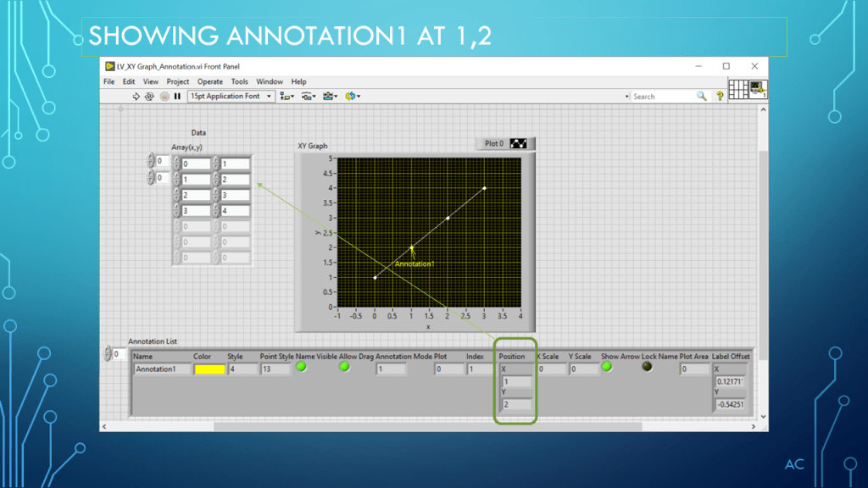The height and width of the screenshot is (488, 868).
Task: Open the Operate menu
Action: [210, 82]
